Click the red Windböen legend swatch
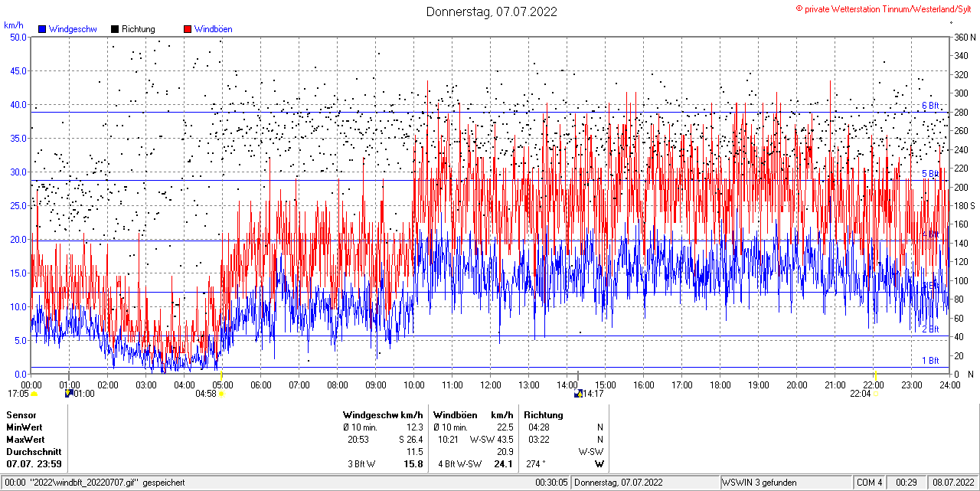 (x=188, y=29)
